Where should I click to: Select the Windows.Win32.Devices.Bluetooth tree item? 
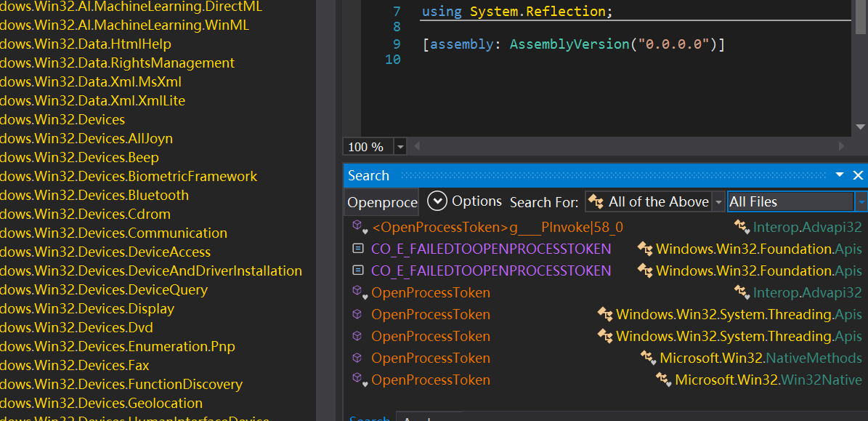[x=94, y=195]
